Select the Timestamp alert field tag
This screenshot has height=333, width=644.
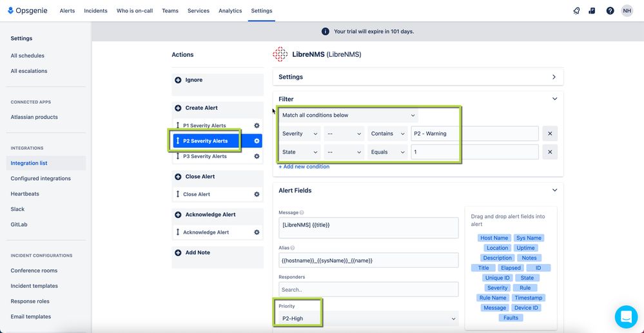529,298
